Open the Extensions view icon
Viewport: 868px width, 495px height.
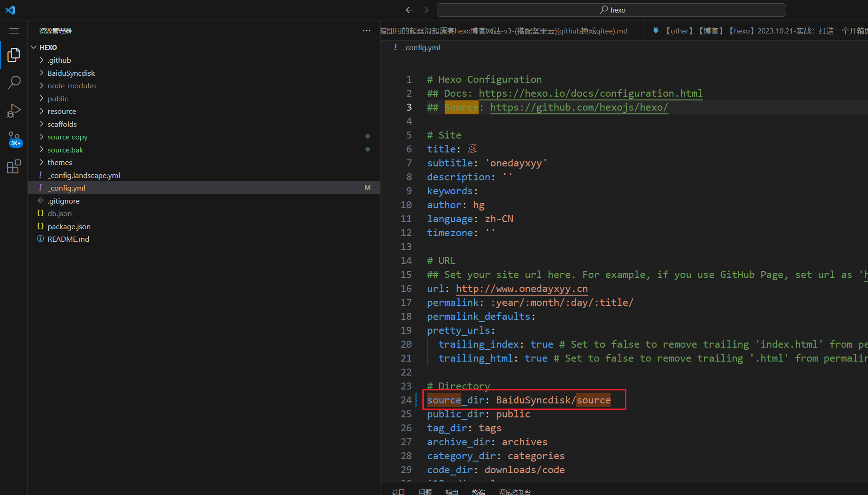tap(14, 166)
